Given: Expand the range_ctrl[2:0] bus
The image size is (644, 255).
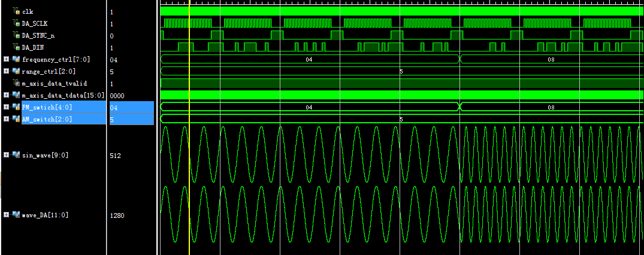Looking at the screenshot, I should (x=6, y=71).
